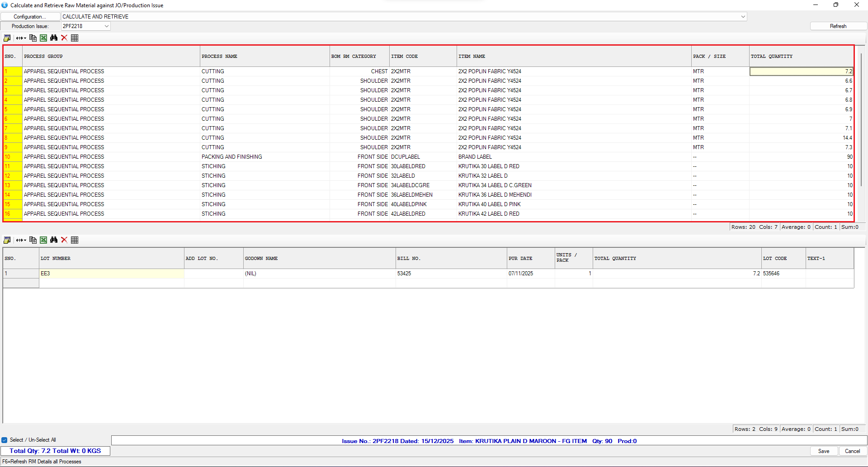Click Excel export icon in lower grid toolbar
Viewport: 868px width, 467px height.
[x=43, y=240]
